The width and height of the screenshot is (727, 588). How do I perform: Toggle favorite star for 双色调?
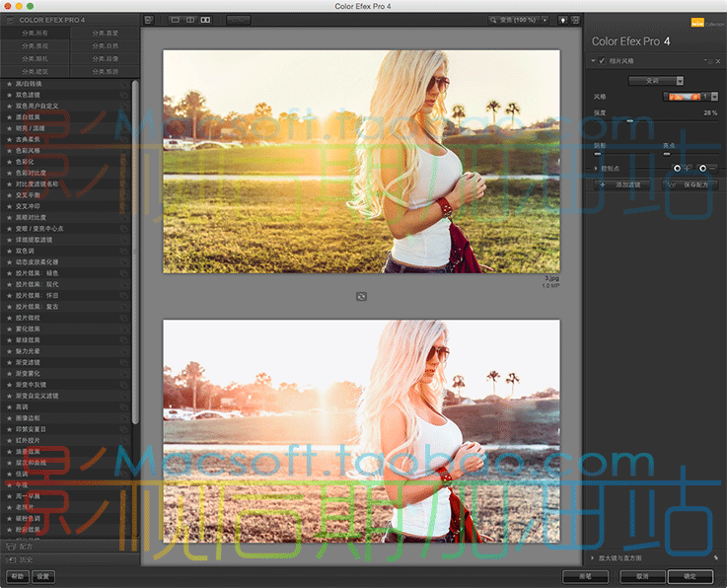9,251
